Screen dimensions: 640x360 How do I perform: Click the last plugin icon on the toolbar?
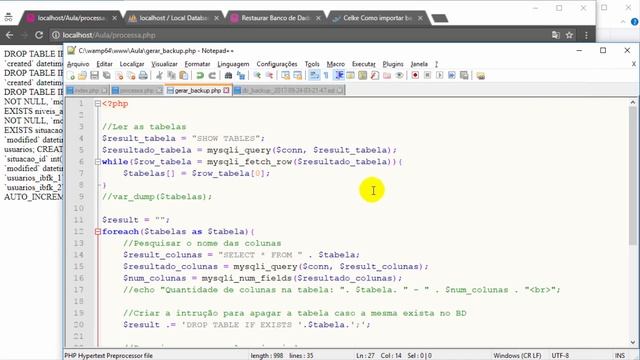click(480, 76)
